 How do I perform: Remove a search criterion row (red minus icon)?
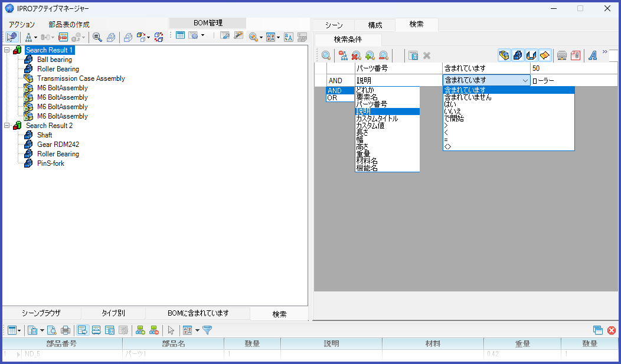click(383, 55)
